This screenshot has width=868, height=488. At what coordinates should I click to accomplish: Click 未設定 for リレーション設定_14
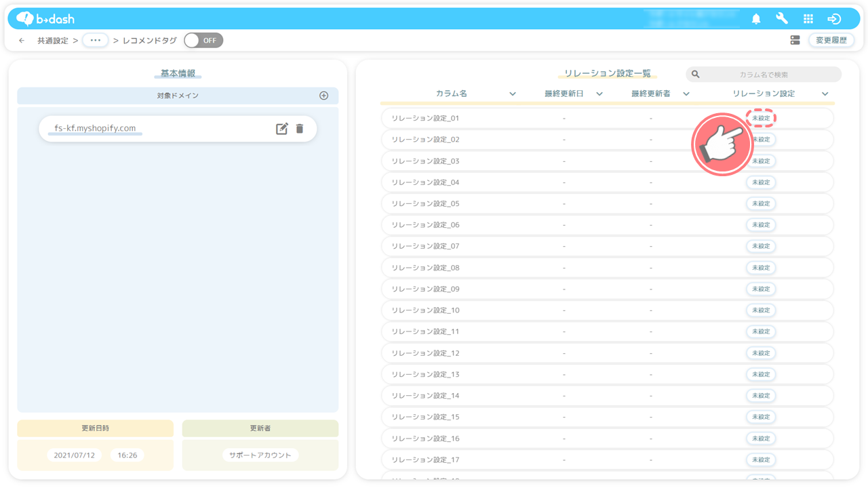tap(761, 395)
